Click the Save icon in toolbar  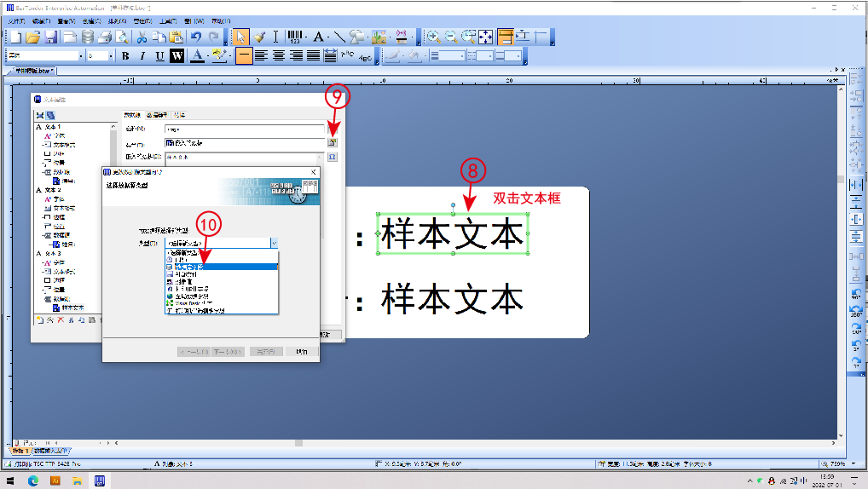pos(51,37)
